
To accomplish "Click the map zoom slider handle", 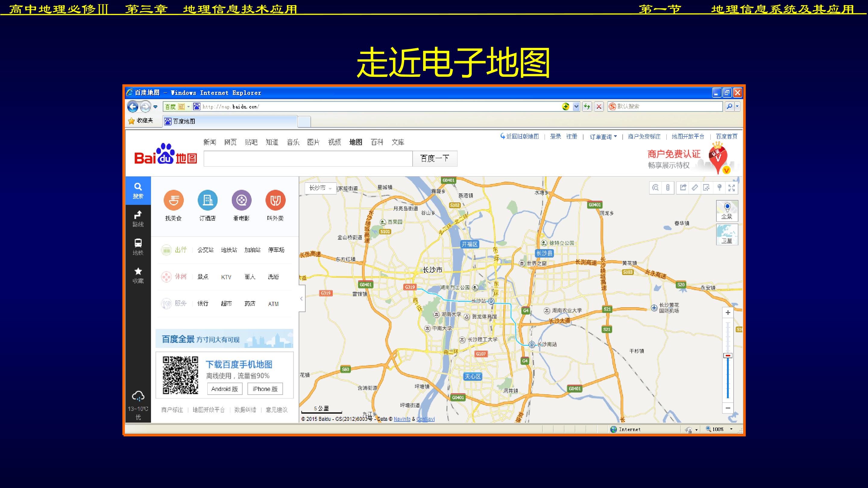I will 728,356.
